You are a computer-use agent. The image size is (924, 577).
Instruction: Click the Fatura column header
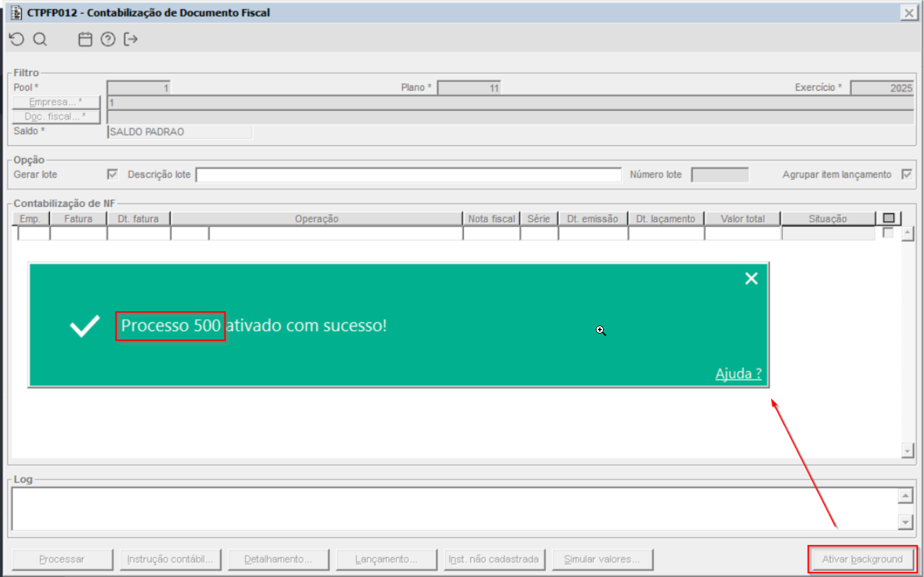78,219
